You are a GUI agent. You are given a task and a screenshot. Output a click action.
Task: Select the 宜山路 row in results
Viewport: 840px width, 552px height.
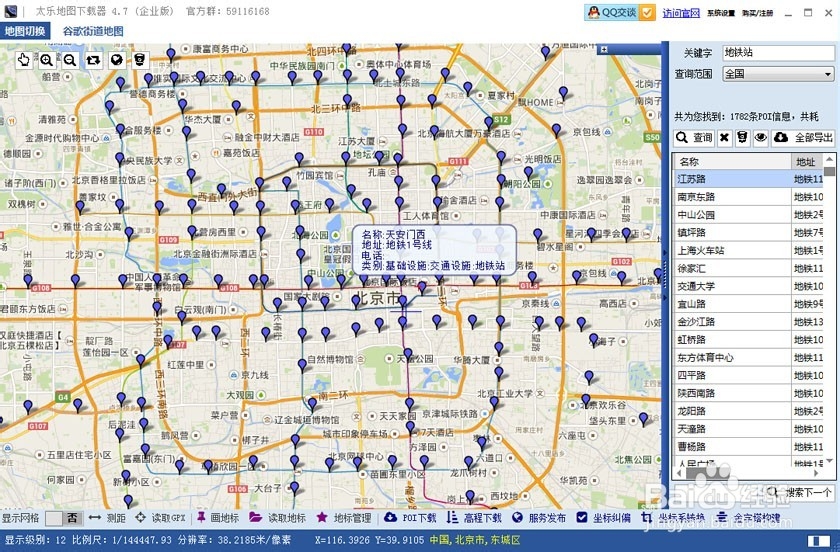pyautogui.click(x=748, y=304)
